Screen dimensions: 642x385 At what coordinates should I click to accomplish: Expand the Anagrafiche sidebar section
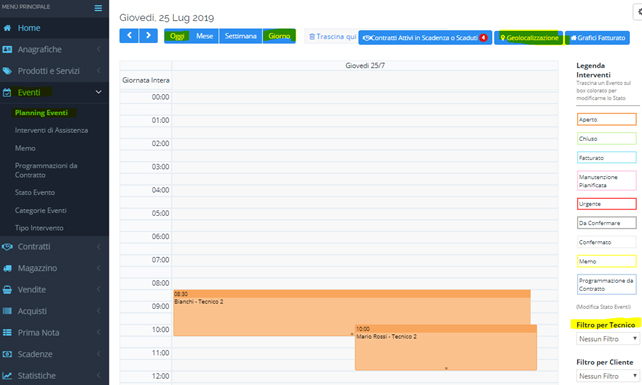coord(54,50)
